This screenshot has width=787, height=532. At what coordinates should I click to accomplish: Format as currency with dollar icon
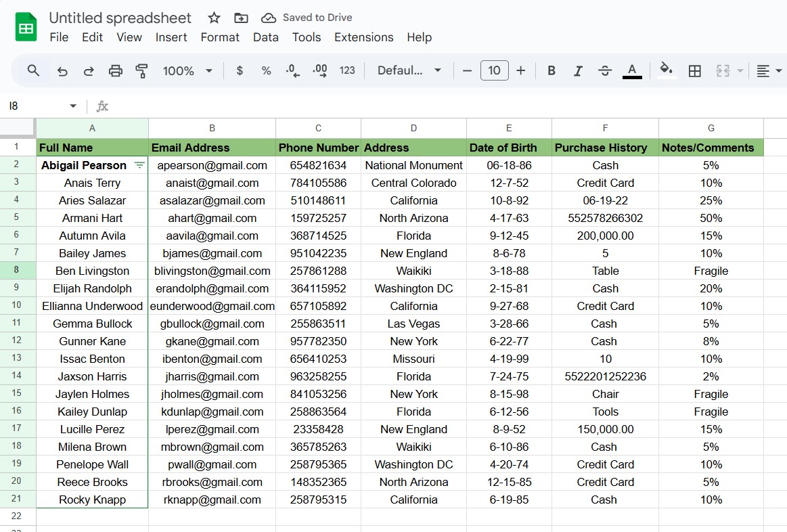pos(240,71)
